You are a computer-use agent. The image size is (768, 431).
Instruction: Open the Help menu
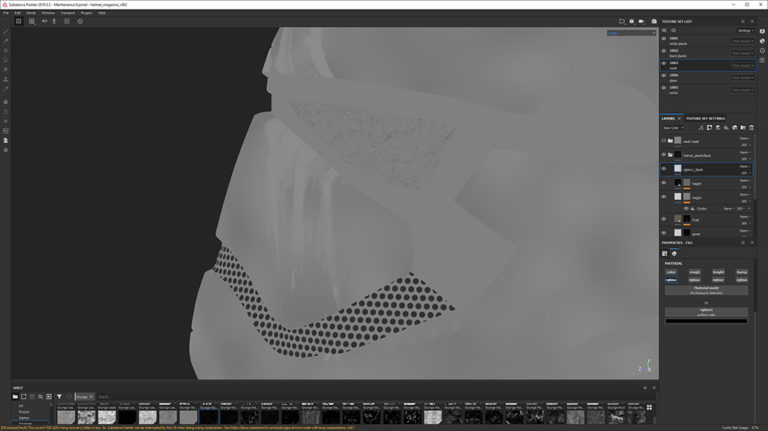pos(101,13)
